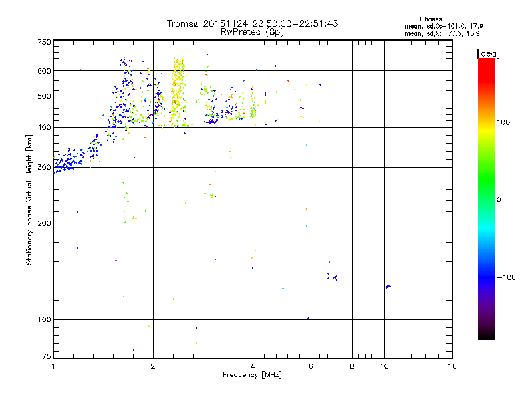Click the '500' height axis tick label
This screenshot has width=532, height=399.
point(44,96)
